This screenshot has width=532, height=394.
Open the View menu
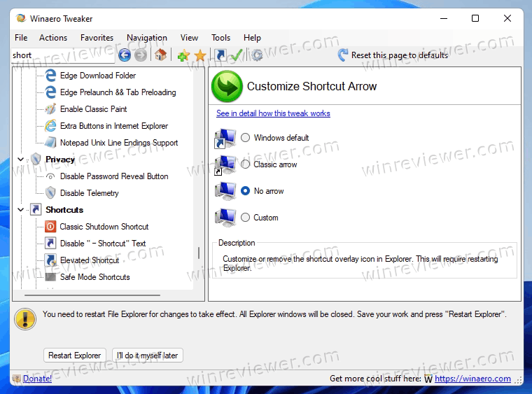point(189,38)
